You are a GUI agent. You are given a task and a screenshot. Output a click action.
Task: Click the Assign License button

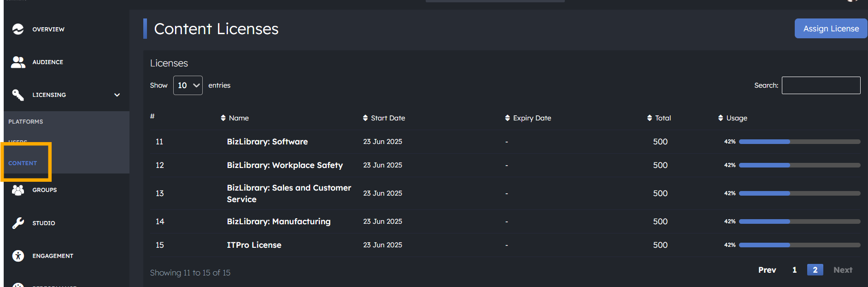831,29
